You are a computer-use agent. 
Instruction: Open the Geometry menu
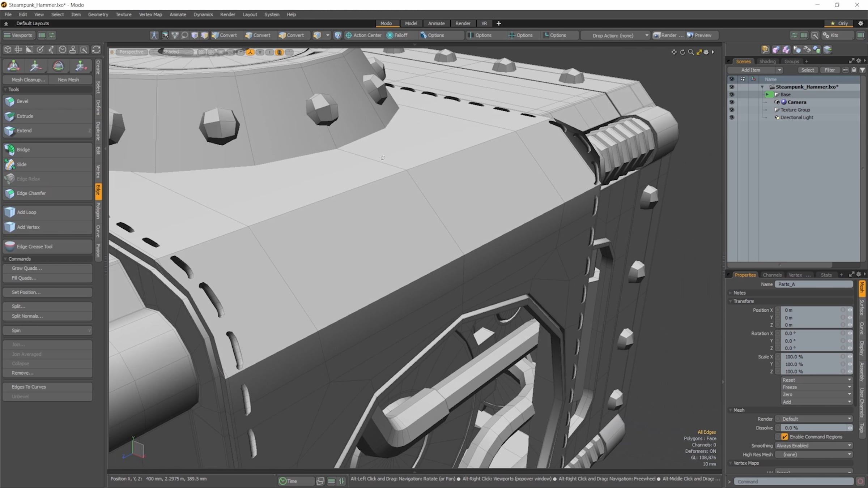click(98, 14)
